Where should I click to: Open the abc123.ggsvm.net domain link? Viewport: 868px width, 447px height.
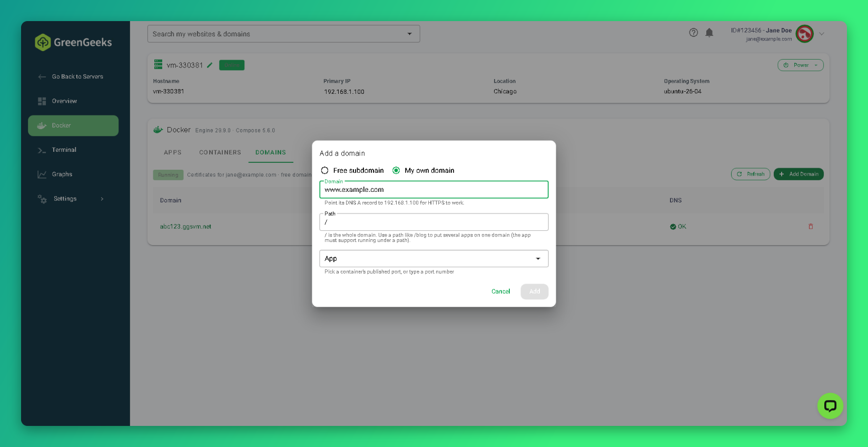(185, 227)
